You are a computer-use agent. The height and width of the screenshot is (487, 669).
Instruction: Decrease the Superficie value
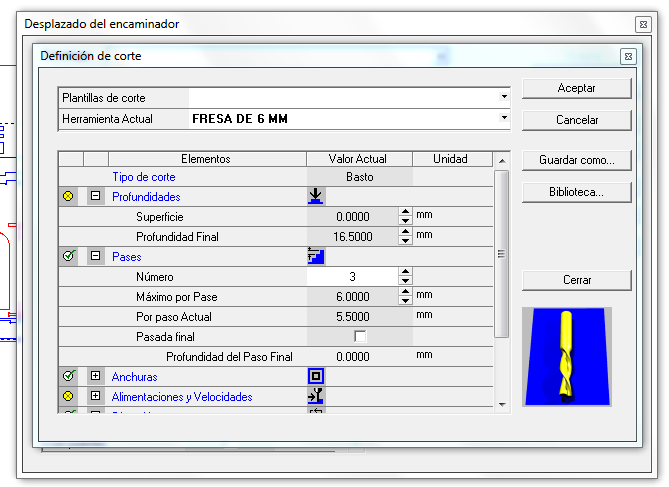[405, 221]
